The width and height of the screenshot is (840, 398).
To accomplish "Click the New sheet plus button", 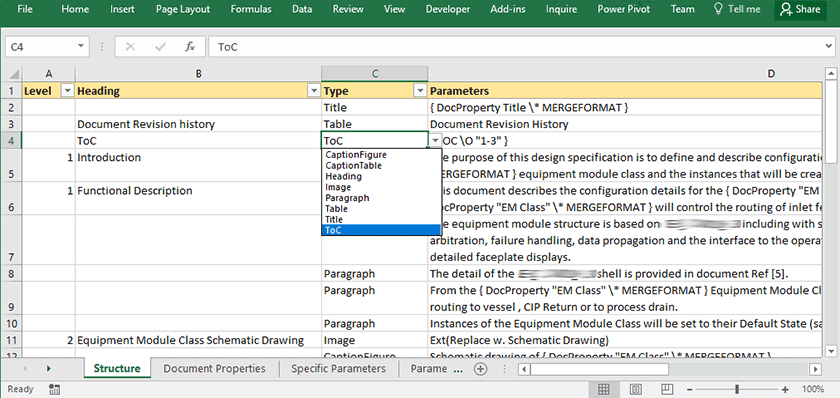I will tap(481, 369).
